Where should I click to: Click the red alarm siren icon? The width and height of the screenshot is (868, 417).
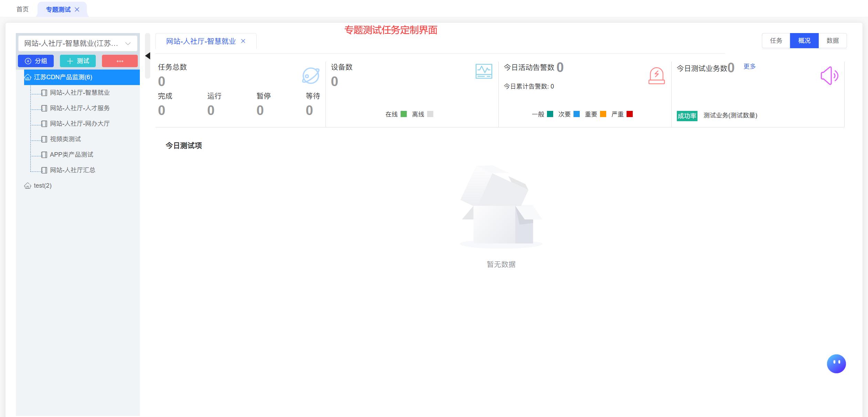[657, 76]
